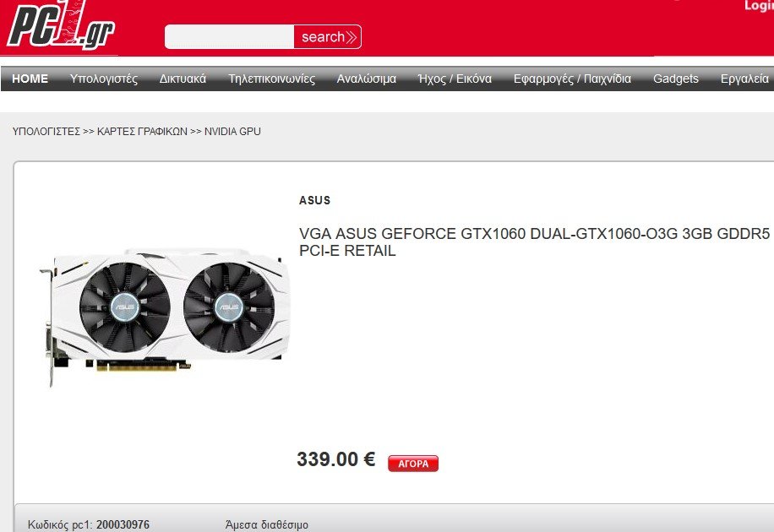This screenshot has width=774, height=532.
Task: Open Εφαρμογές / Παιχνίδια menu
Action: coord(572,79)
